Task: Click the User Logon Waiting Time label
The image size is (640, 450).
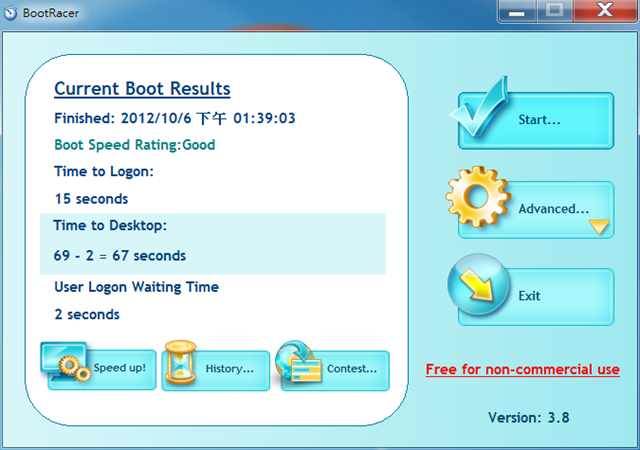Action: tap(136, 287)
